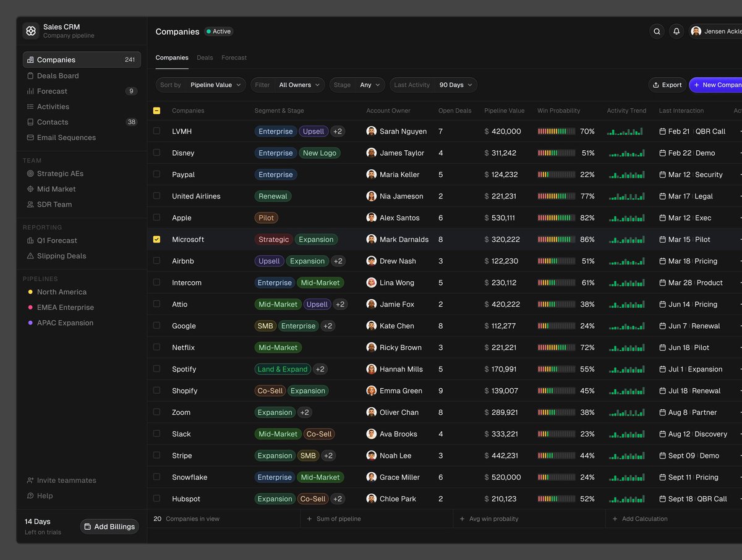
Task: Open Sort by Pipeline Value dropdown
Action: pyautogui.click(x=200, y=85)
